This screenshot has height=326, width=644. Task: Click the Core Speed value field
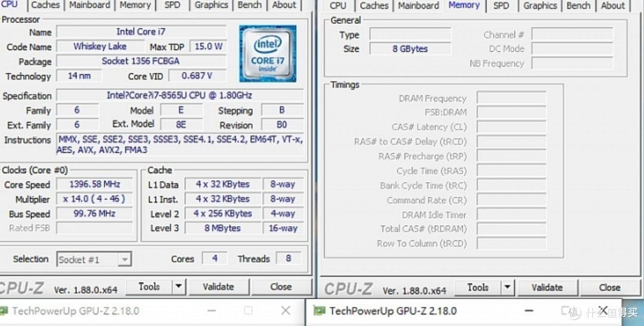94,184
